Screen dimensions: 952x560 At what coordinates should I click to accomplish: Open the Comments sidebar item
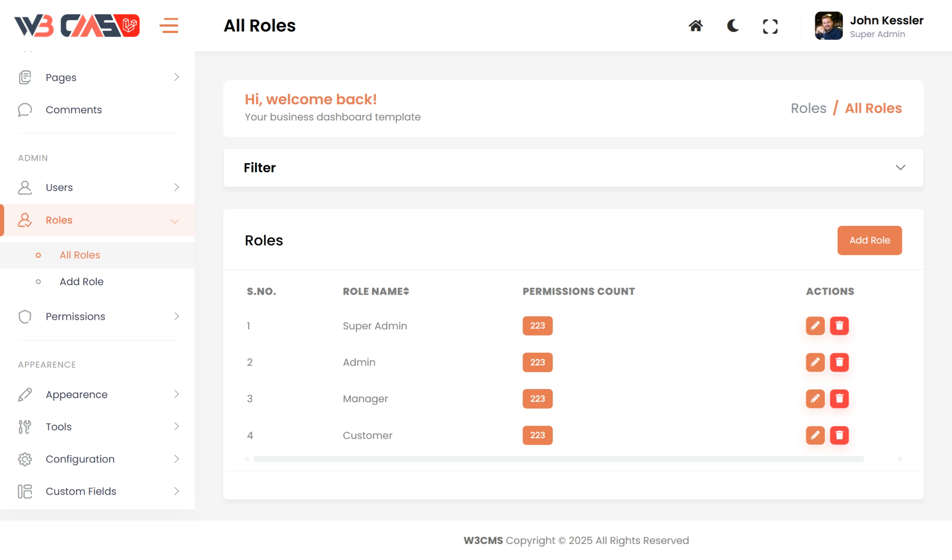(73, 110)
